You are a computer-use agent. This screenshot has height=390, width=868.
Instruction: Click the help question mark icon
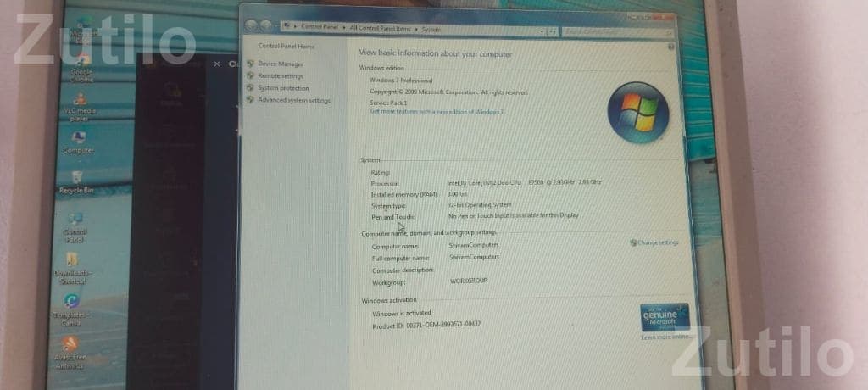(671, 47)
